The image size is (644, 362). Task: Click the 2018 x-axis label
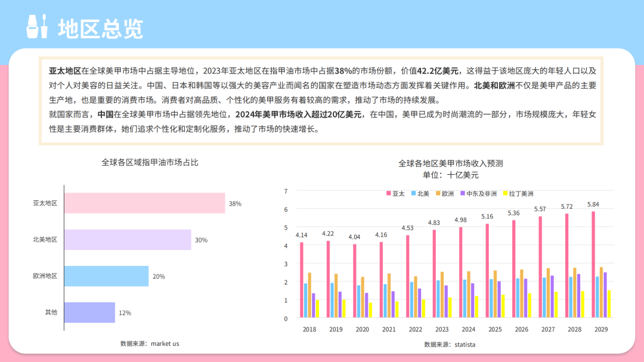(309, 330)
